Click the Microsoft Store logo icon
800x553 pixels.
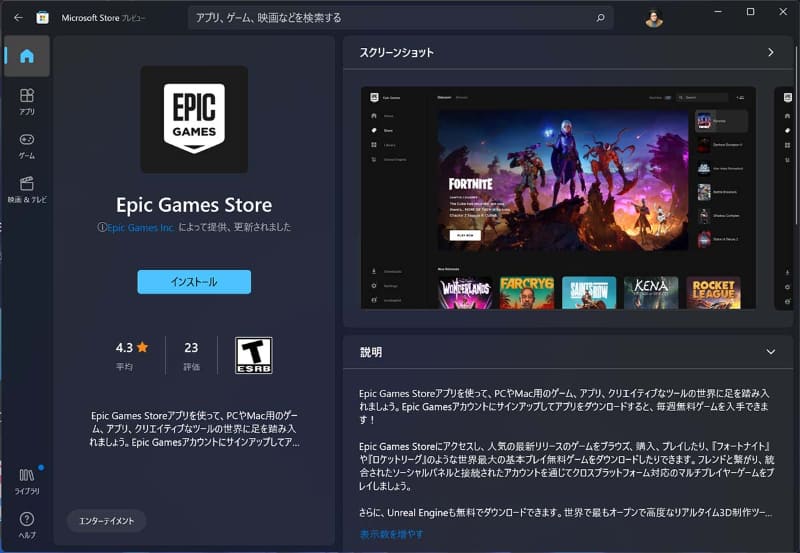(42, 18)
